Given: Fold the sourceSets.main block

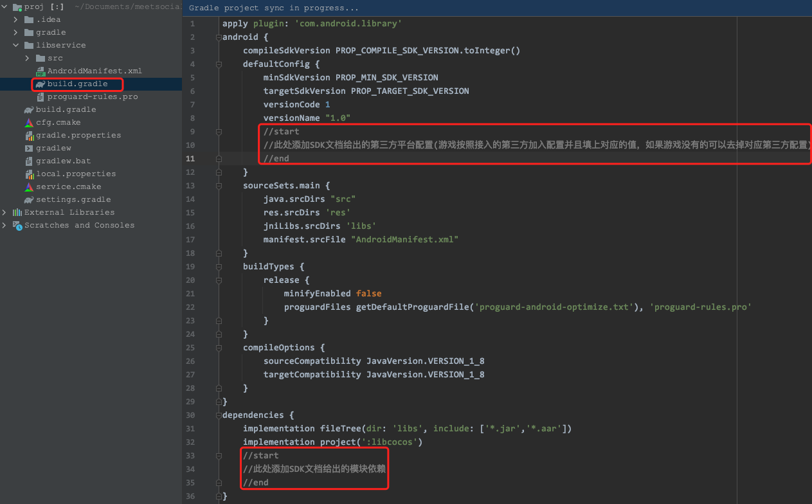Looking at the screenshot, I should pos(219,186).
